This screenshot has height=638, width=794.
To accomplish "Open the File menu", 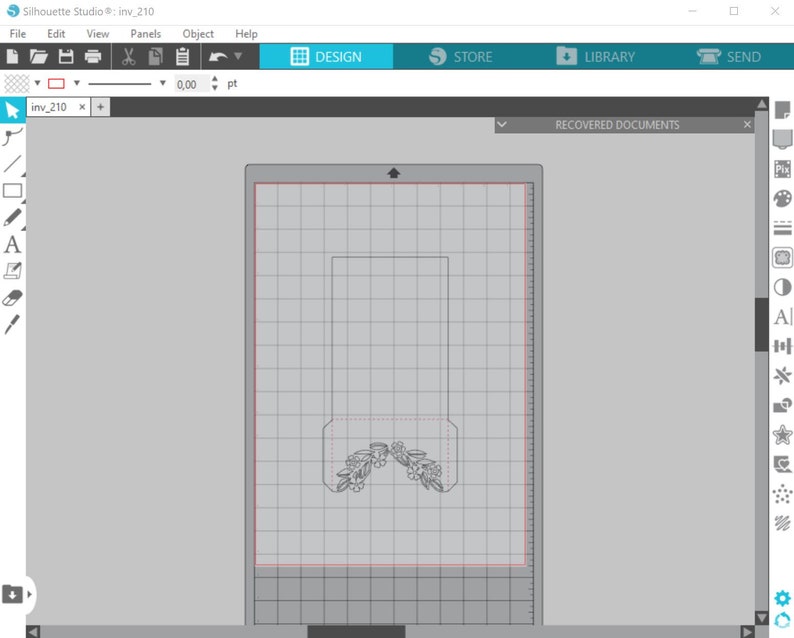I will click(18, 33).
